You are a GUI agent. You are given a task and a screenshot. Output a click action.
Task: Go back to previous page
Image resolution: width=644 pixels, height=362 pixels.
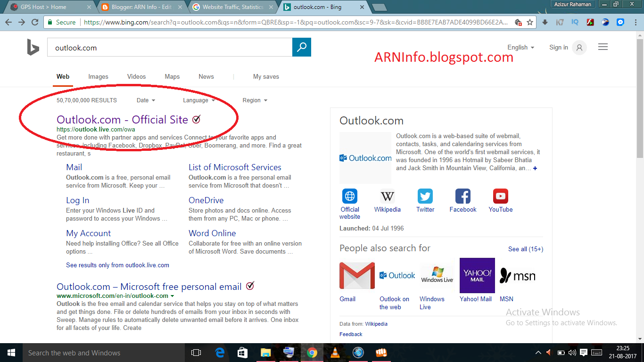tap(8, 22)
